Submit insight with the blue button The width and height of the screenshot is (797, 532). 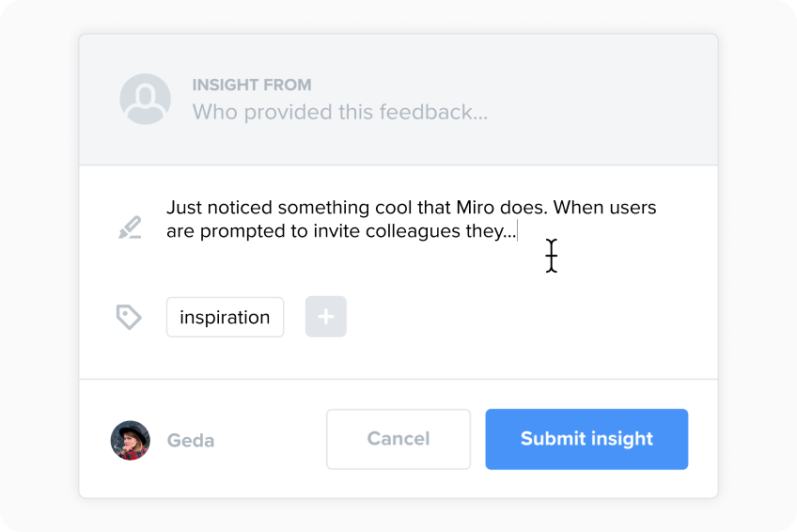click(586, 439)
